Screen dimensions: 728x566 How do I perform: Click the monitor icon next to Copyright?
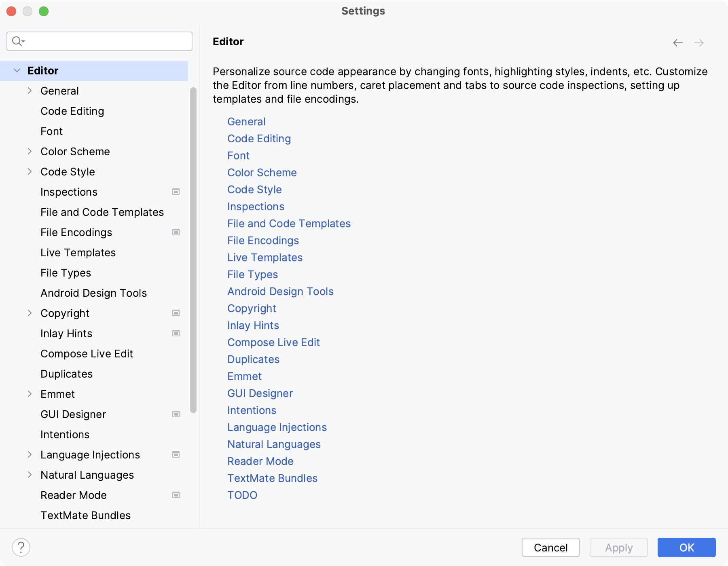point(176,313)
